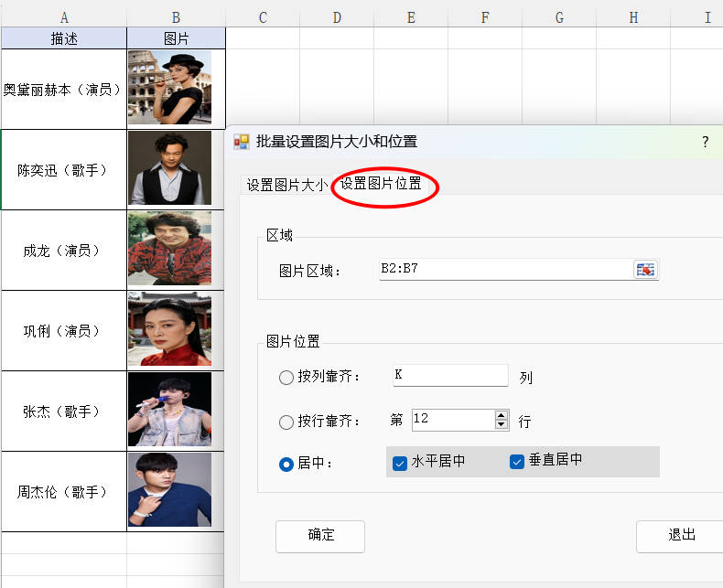Select the Audrey Hepburn photo thumbnail
This screenshot has height=588, width=723.
coord(169,87)
